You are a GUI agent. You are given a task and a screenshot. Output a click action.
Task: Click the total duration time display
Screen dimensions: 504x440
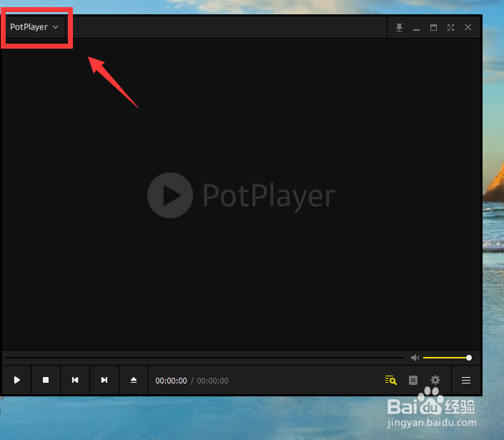pos(212,381)
